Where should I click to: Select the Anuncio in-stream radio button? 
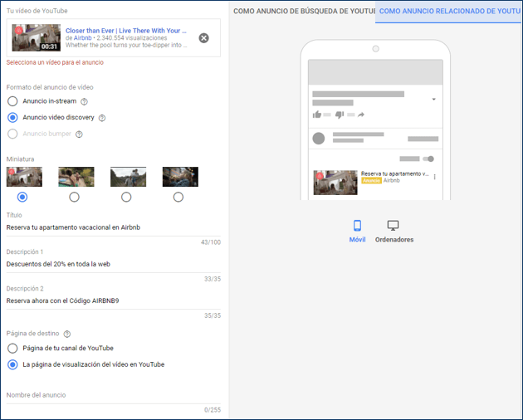12,101
